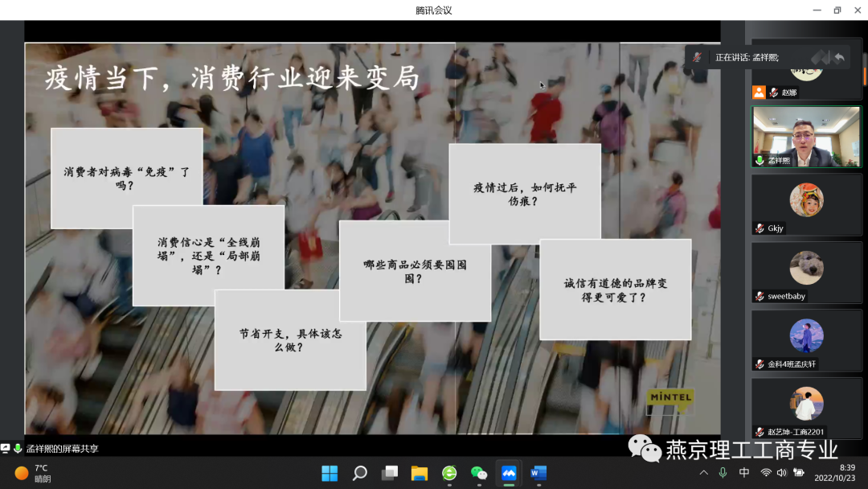Launch Microsoft Word from the taskbar
Screen dimensions: 868x489
coord(538,473)
